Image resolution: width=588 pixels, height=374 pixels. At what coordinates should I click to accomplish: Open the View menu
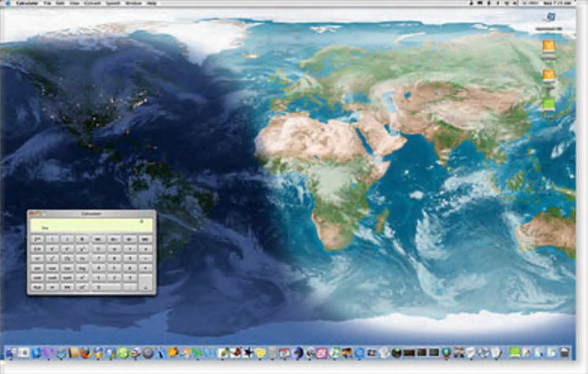coord(74,3)
